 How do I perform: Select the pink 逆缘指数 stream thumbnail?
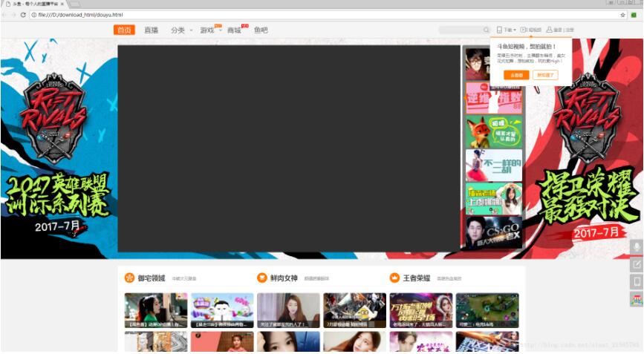494,99
